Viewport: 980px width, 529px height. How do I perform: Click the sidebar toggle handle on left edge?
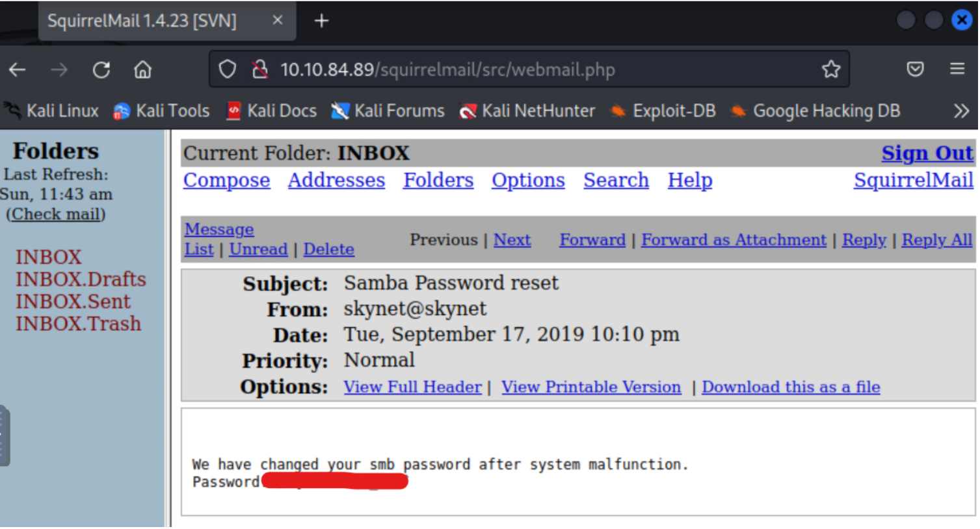click(x=4, y=435)
